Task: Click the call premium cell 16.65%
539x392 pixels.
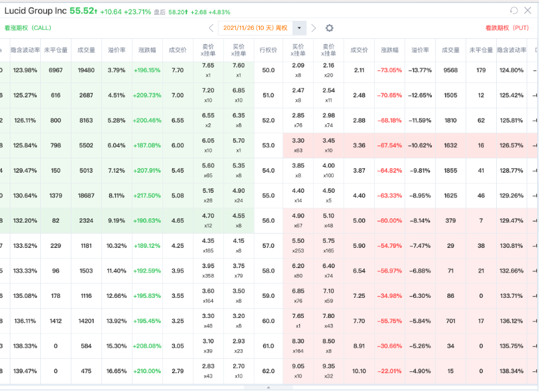Action: pos(117,371)
